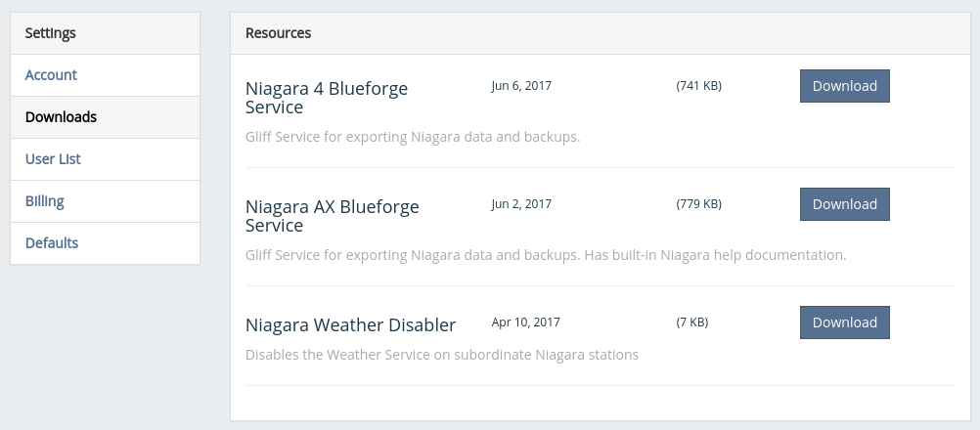The image size is (980, 430).
Task: Click the 7 KB file size label
Action: 691,322
